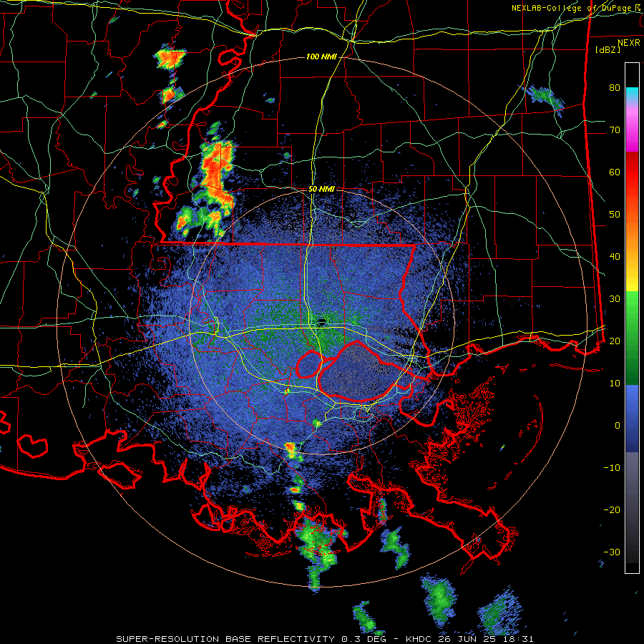
Task: Click the -30 value on the dBZ scale
Action: click(x=612, y=552)
